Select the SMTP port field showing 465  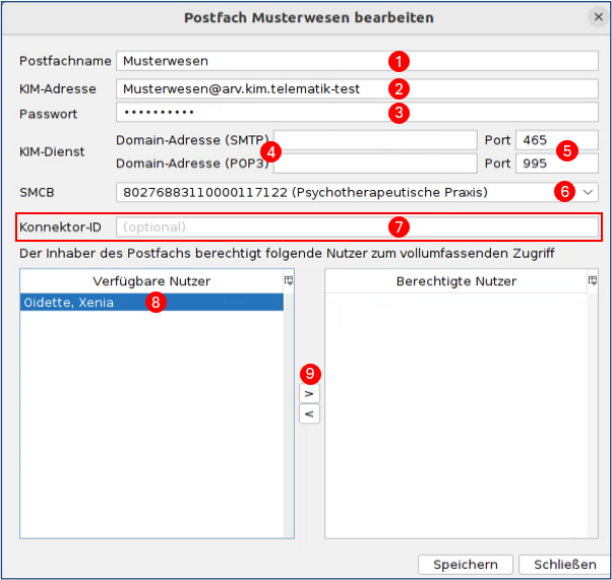click(x=557, y=140)
